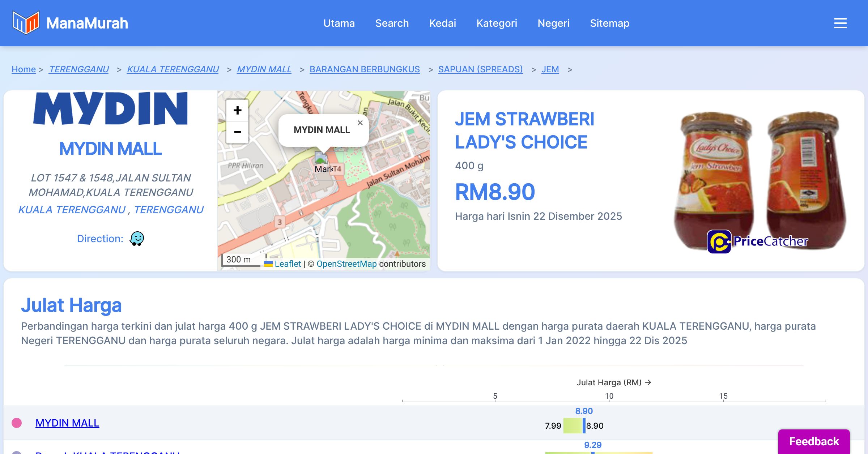Viewport: 868px width, 454px height.
Task: Click the PriceCatcher logo
Action: coord(757,241)
